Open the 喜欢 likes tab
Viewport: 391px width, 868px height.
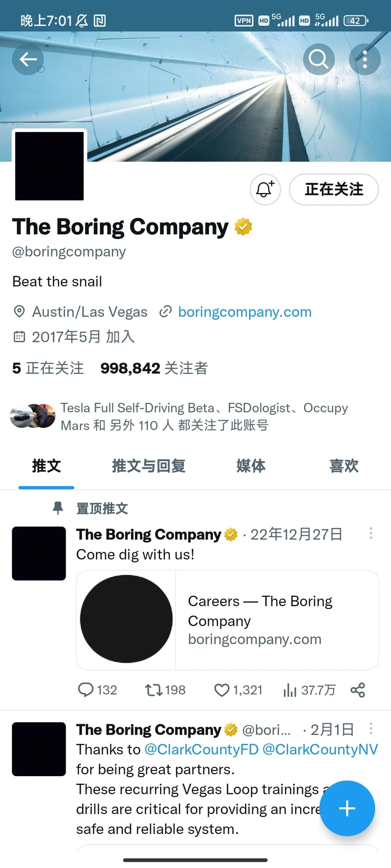tap(344, 466)
